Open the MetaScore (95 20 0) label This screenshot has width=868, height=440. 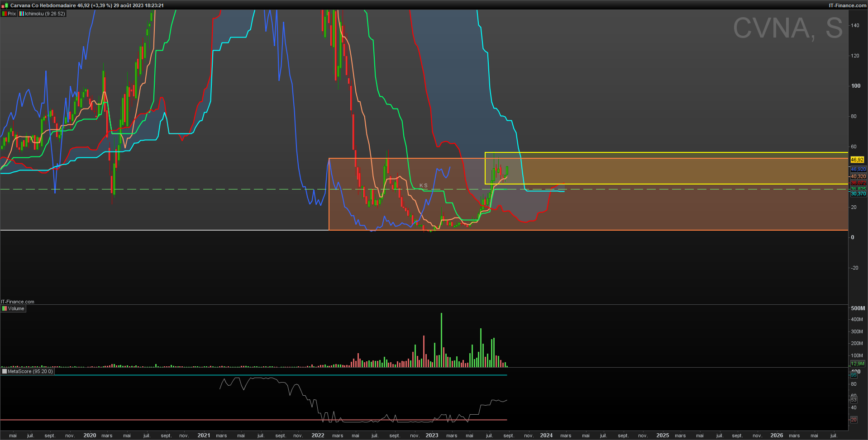coord(30,371)
